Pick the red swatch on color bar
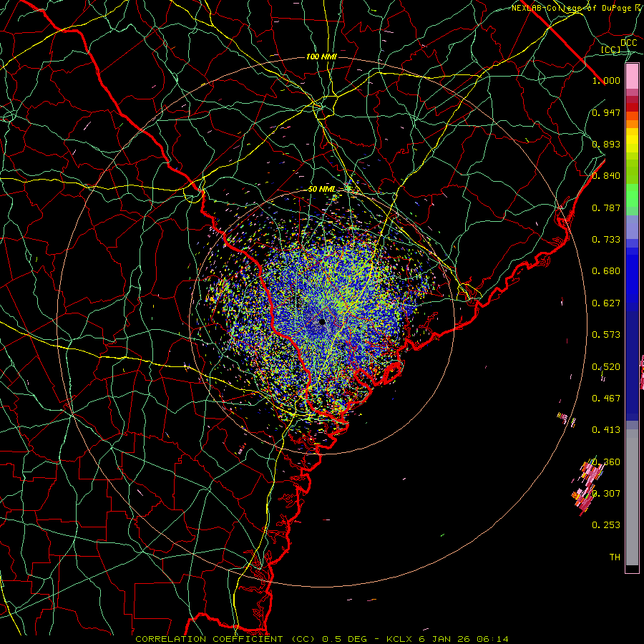Screen dimensions: 644x644 [x=632, y=107]
